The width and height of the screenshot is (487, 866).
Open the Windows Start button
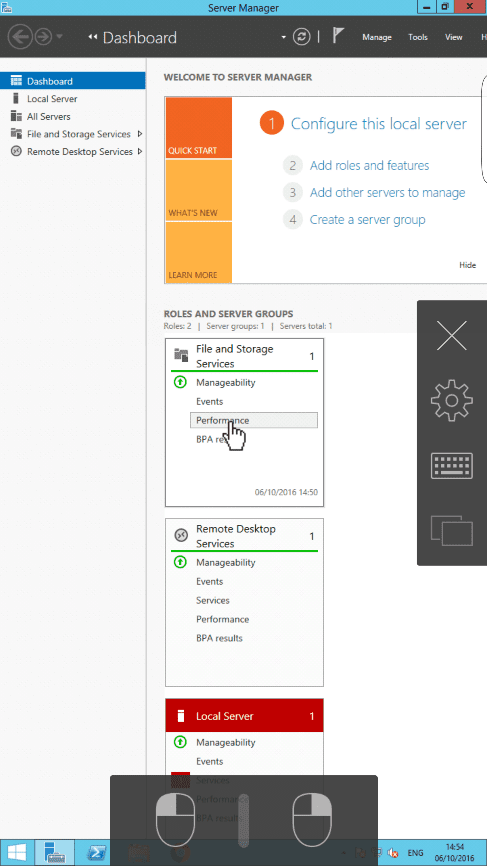[15, 852]
